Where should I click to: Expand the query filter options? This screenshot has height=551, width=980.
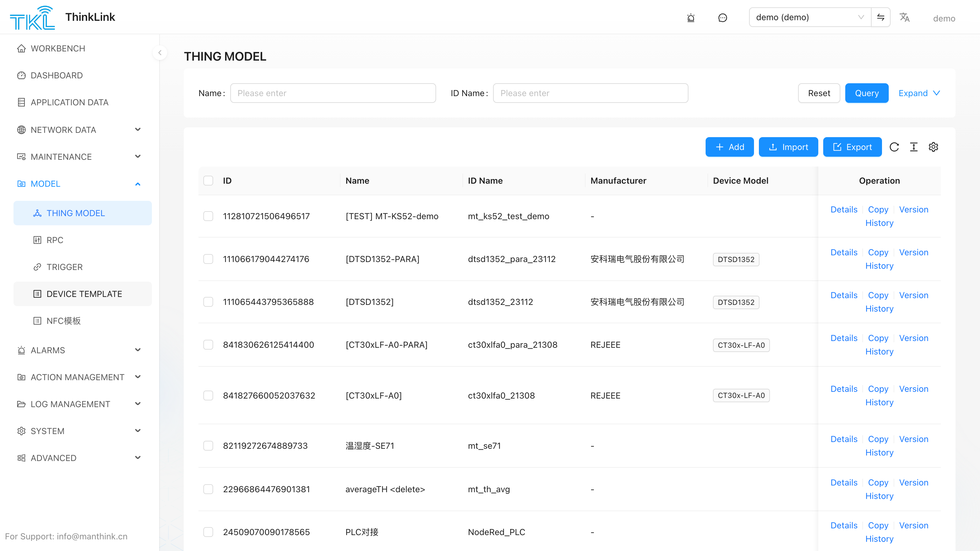pyautogui.click(x=919, y=93)
